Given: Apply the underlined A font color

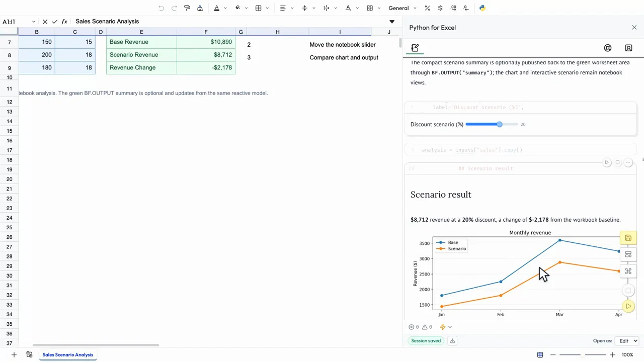Looking at the screenshot, I should coord(217,8).
